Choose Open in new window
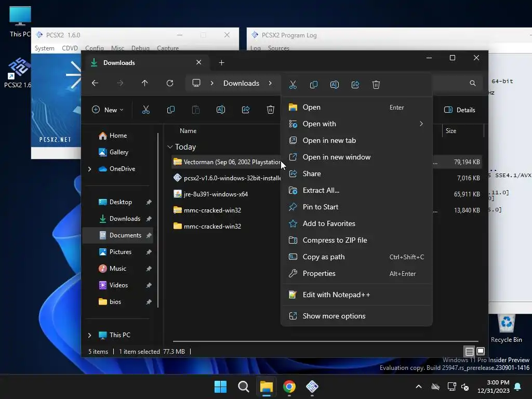The image size is (532, 399). click(356, 157)
